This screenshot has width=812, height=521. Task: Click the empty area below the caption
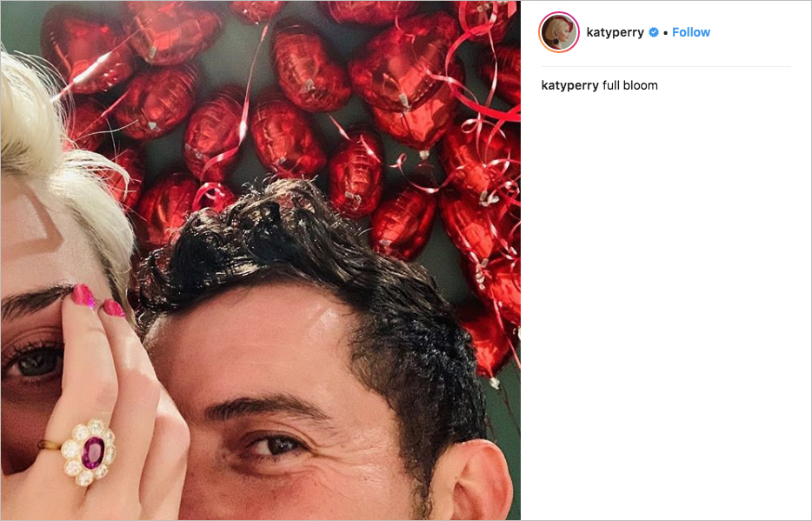(666, 305)
